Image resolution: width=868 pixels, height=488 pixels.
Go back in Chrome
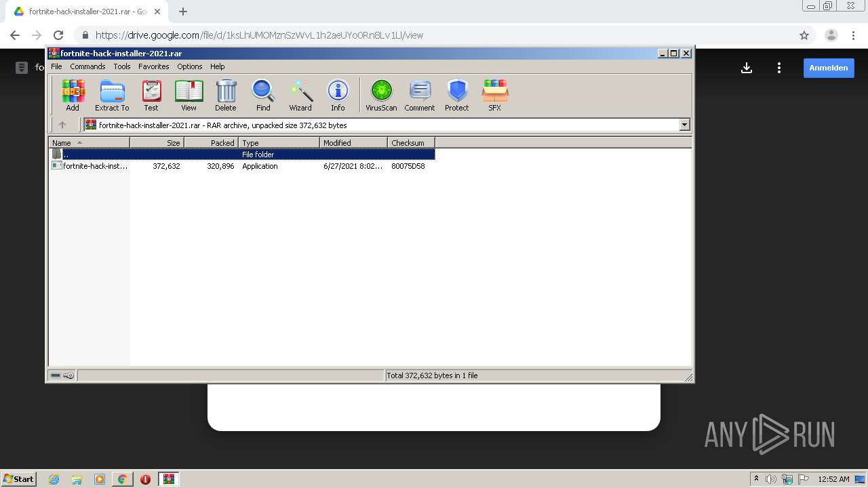[x=15, y=35]
